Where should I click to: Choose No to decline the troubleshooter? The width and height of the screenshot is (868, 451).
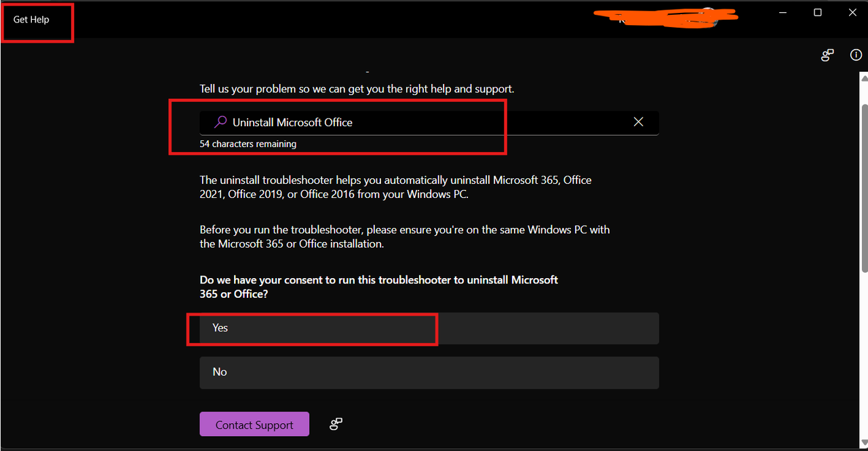pyautogui.click(x=429, y=372)
